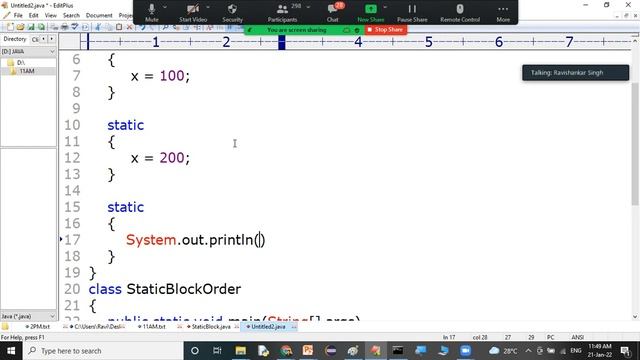This screenshot has width=640, height=360.
Task: Open File Explorer on taskbar
Action: (240, 351)
